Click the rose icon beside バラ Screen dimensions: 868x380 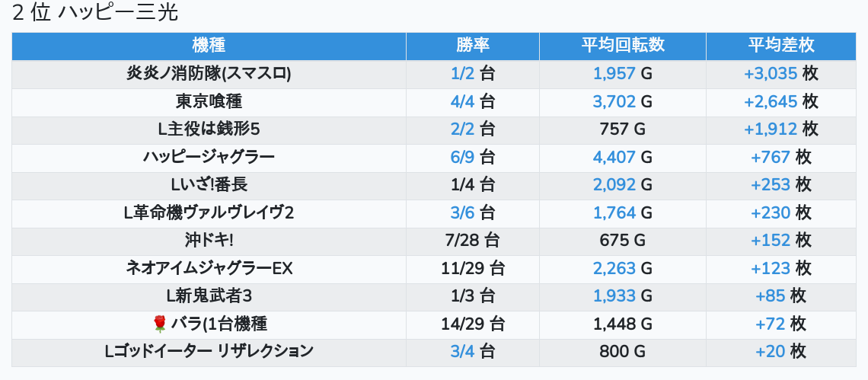click(x=159, y=324)
